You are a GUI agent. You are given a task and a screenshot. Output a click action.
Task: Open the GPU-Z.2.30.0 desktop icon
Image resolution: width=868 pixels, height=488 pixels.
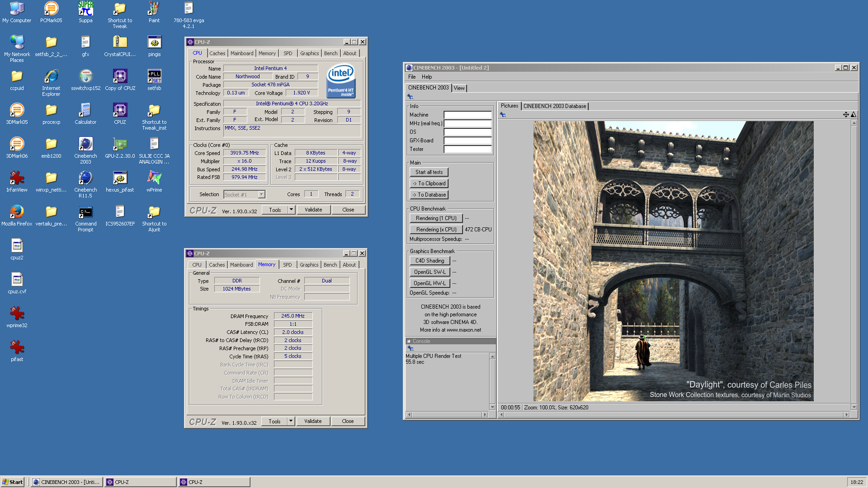(x=120, y=148)
